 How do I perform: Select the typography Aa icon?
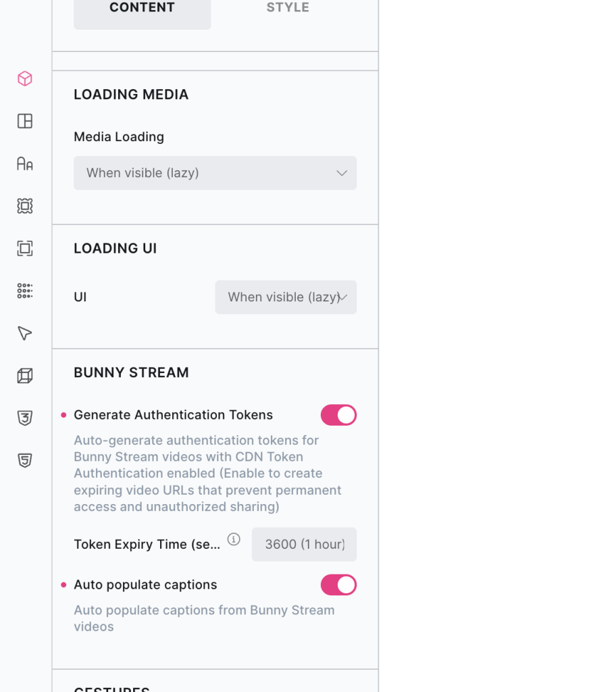click(x=24, y=164)
